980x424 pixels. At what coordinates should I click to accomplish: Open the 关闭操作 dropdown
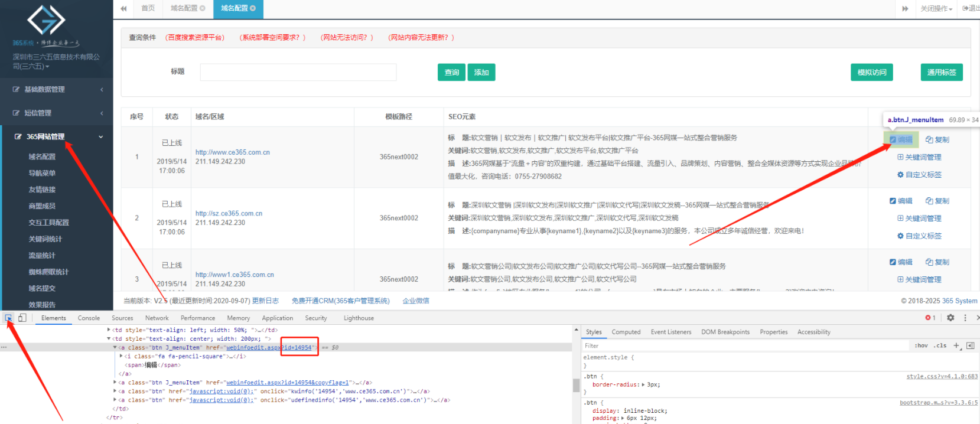[x=936, y=8]
